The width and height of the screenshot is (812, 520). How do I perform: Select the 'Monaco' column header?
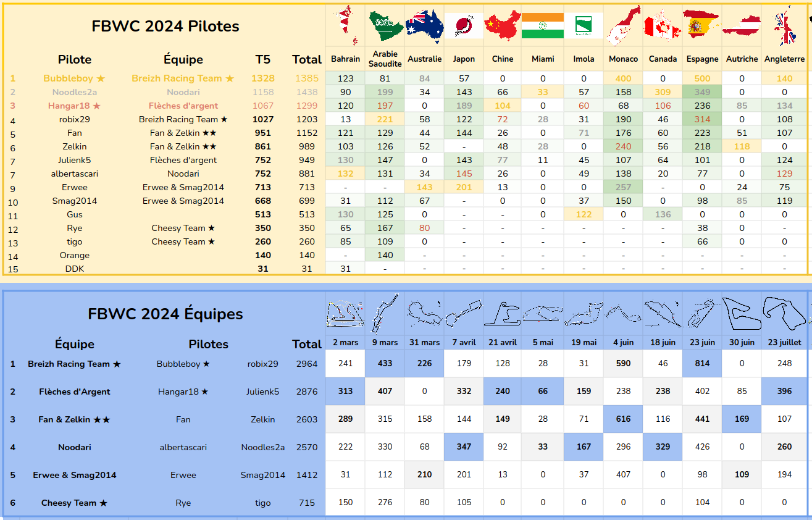(x=623, y=59)
